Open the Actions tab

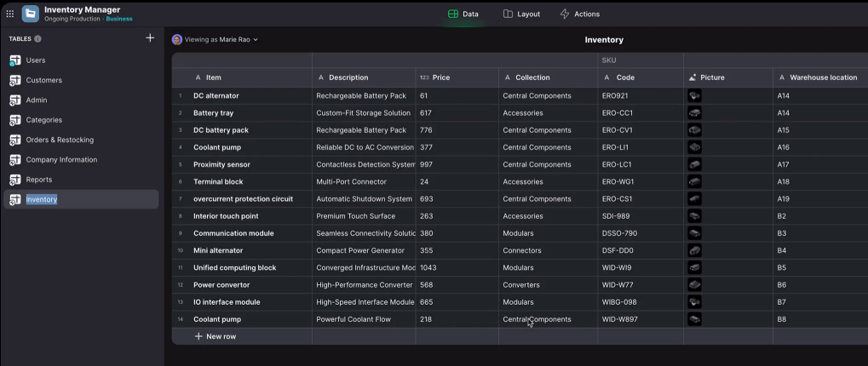pos(579,14)
